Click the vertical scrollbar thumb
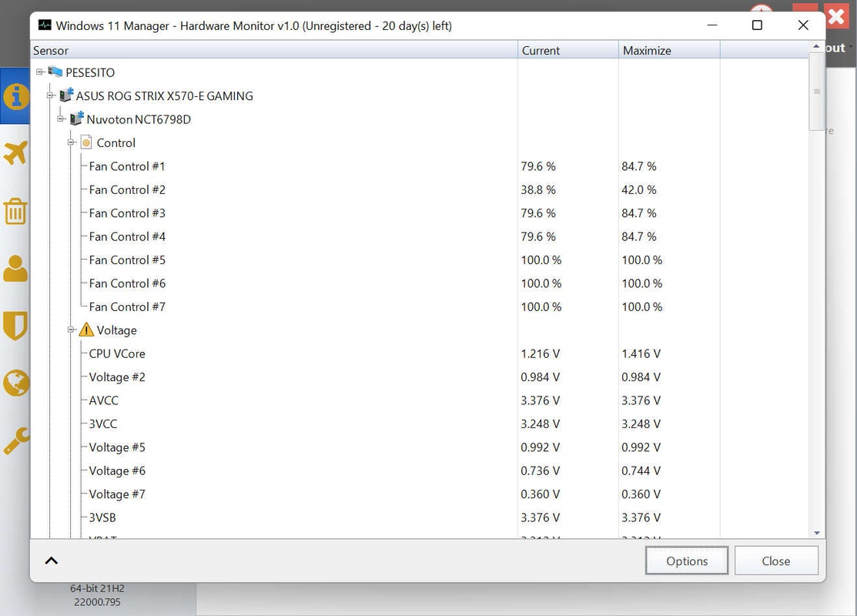The width and height of the screenshot is (857, 616). coord(816,92)
